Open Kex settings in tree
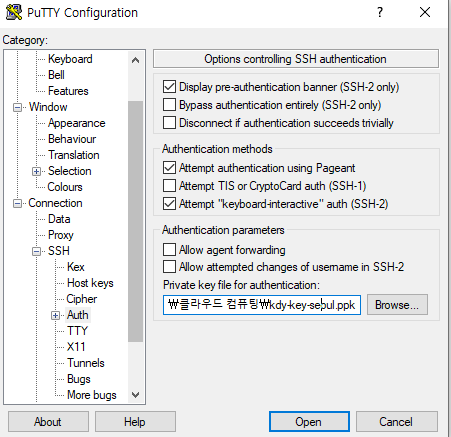Viewport: 451px width, 437px height. [76, 267]
